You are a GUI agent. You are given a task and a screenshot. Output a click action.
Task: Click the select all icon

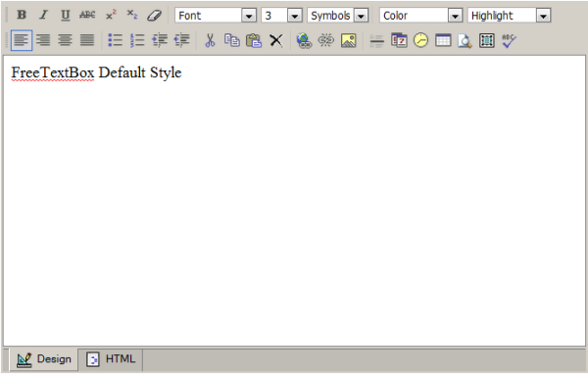[x=487, y=40]
